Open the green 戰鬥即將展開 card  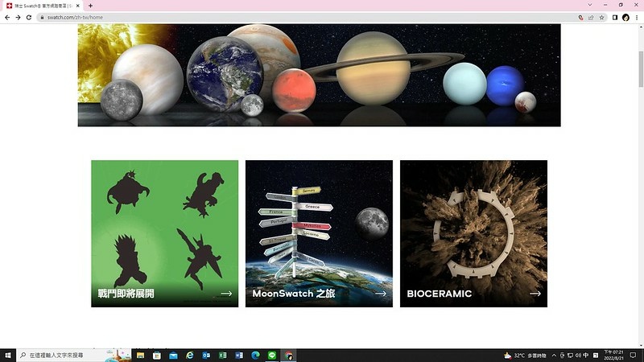point(165,233)
